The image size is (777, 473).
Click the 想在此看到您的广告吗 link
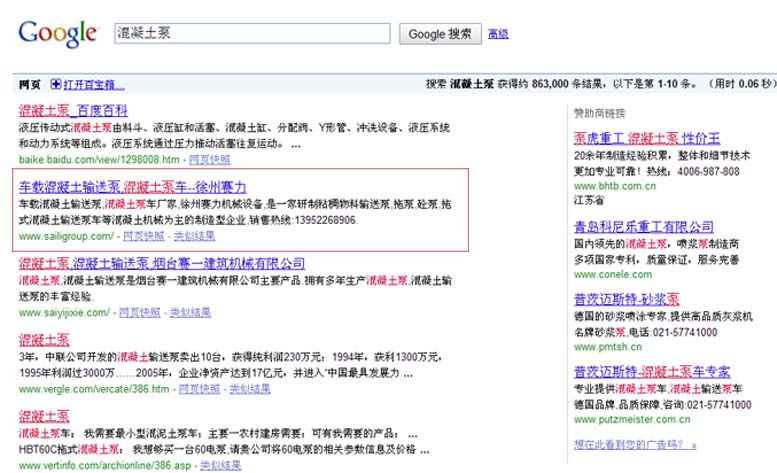(635, 444)
